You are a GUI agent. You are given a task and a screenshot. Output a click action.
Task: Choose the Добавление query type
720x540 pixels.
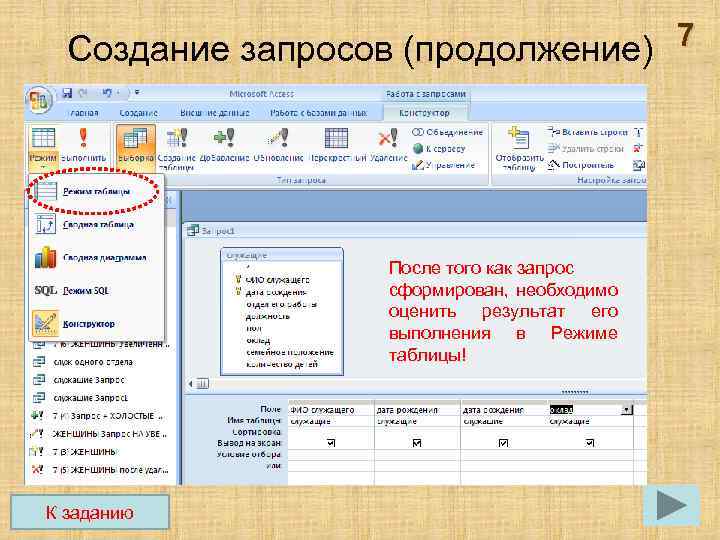(224, 145)
